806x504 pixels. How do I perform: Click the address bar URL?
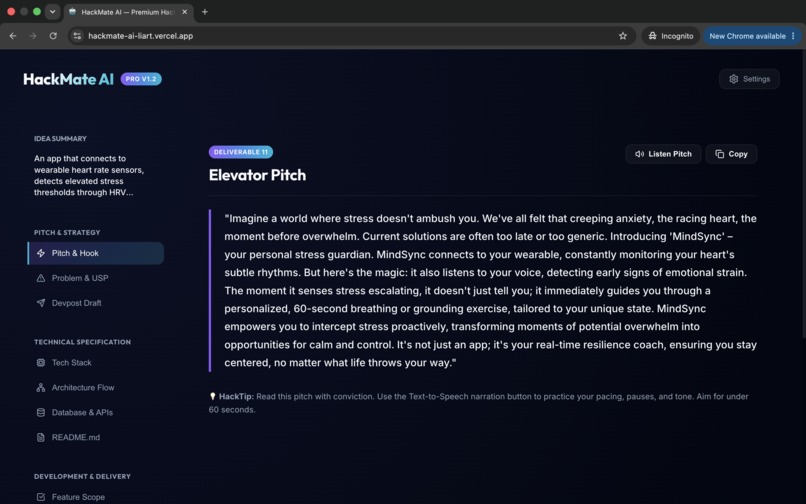point(140,36)
